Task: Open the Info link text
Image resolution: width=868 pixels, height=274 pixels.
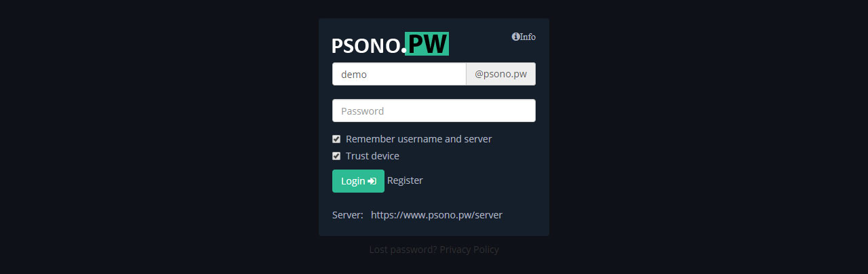Action: pos(528,37)
